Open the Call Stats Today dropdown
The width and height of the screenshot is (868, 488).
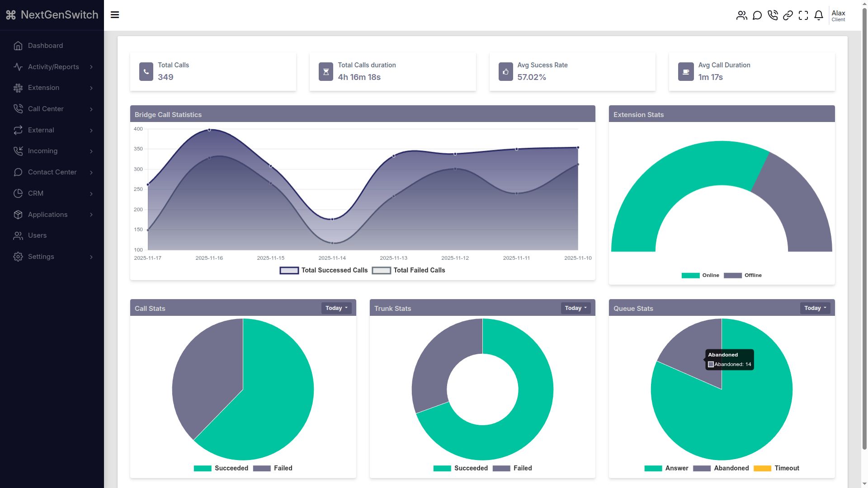coord(336,308)
